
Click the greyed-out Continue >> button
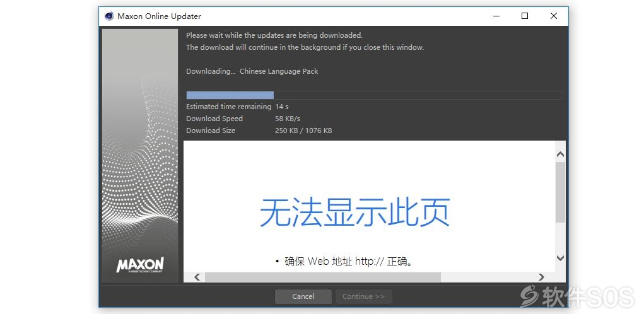(x=363, y=296)
